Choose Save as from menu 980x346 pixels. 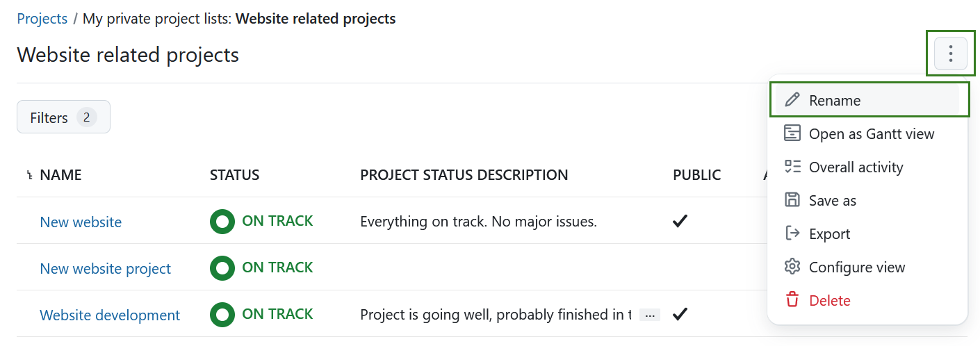tap(833, 200)
